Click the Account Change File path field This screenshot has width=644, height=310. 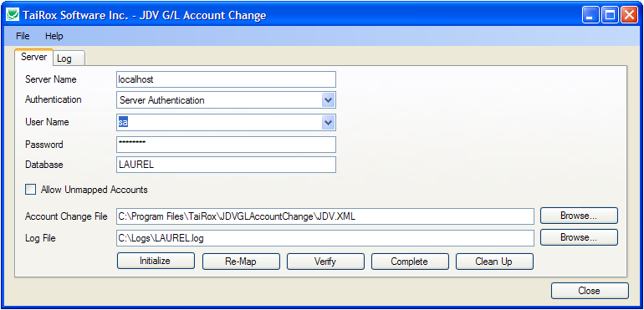[x=325, y=216]
